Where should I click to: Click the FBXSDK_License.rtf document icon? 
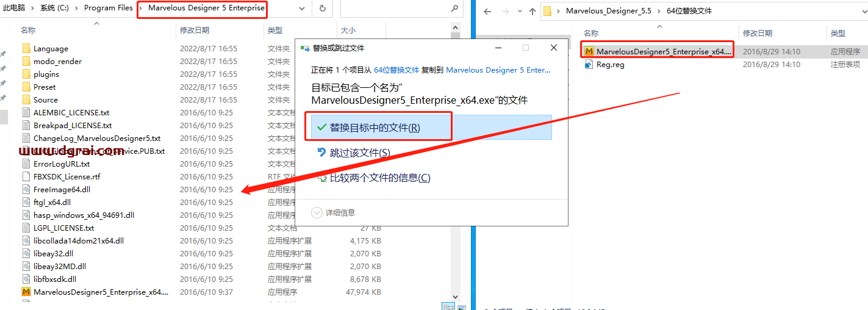[x=26, y=176]
